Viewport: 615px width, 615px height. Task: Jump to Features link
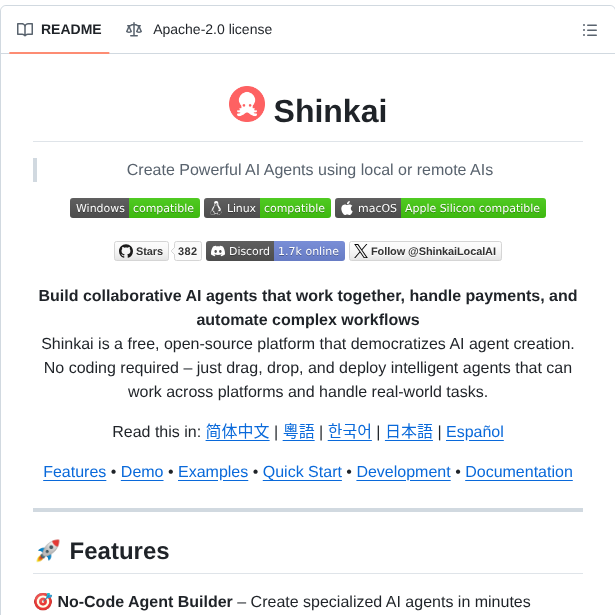pyautogui.click(x=75, y=472)
